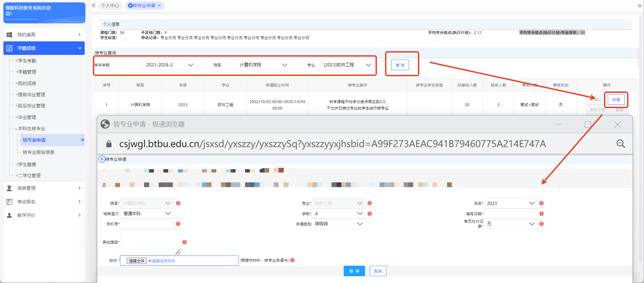
Task: Click the 教学评价 person icon
Action: pos(9,215)
